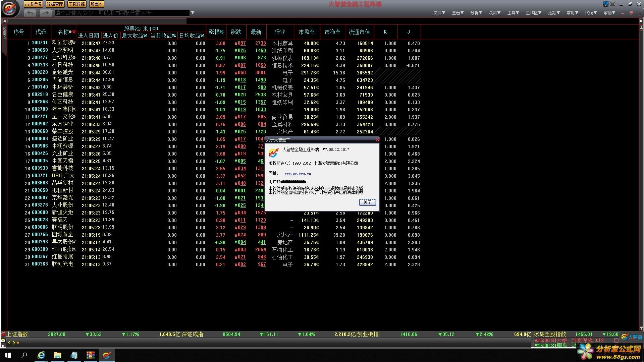Open the 决策 menu
644x362 pixels.
click(494, 13)
